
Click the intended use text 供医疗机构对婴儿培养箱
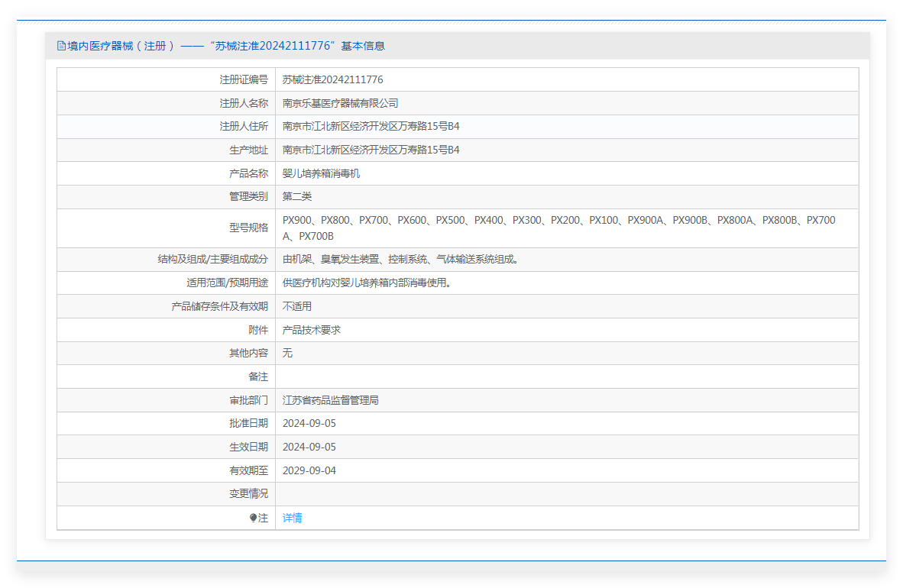click(367, 283)
